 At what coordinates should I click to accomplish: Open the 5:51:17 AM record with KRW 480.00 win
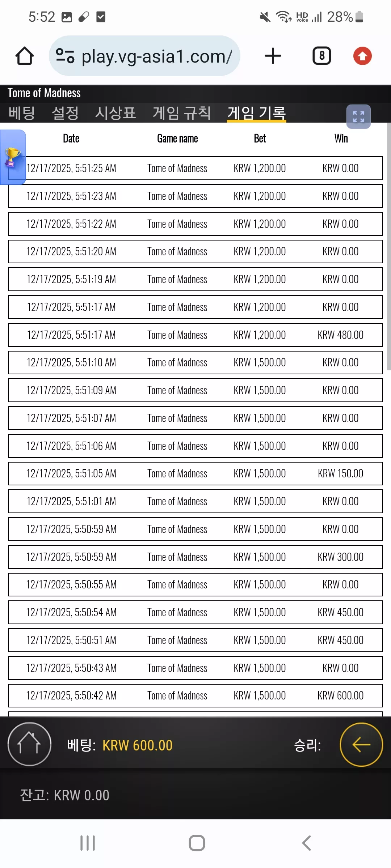195,335
